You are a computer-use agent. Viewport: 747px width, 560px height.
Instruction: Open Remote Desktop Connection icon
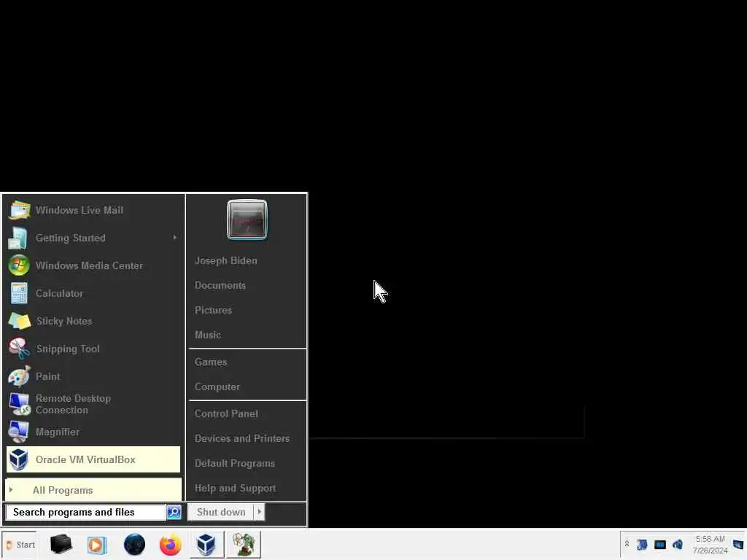coord(20,404)
